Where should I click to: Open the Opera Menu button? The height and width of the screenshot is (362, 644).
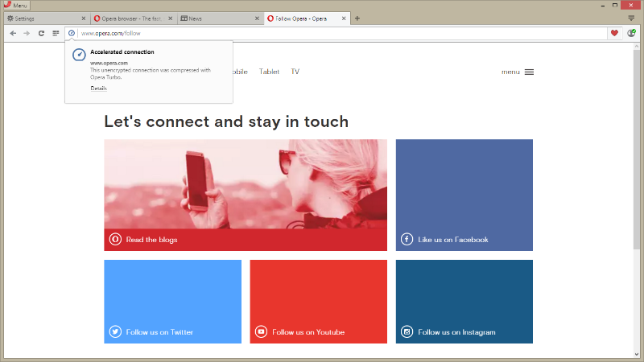coord(16,5)
